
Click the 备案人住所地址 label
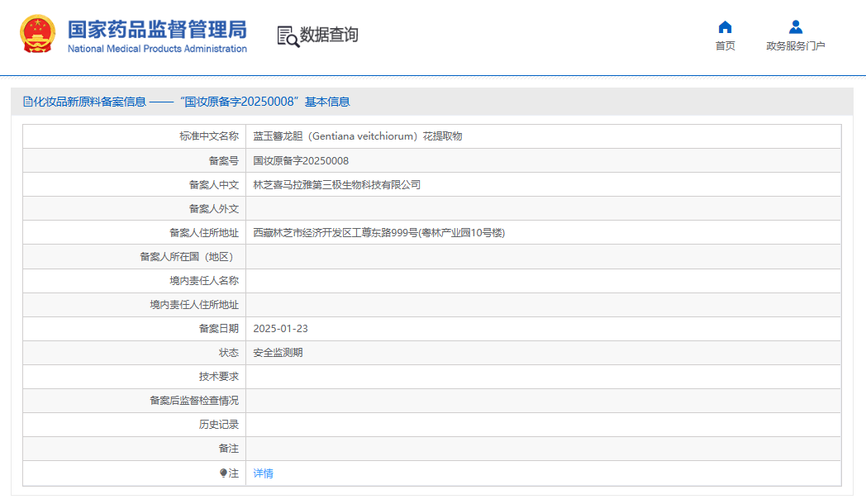pos(204,233)
